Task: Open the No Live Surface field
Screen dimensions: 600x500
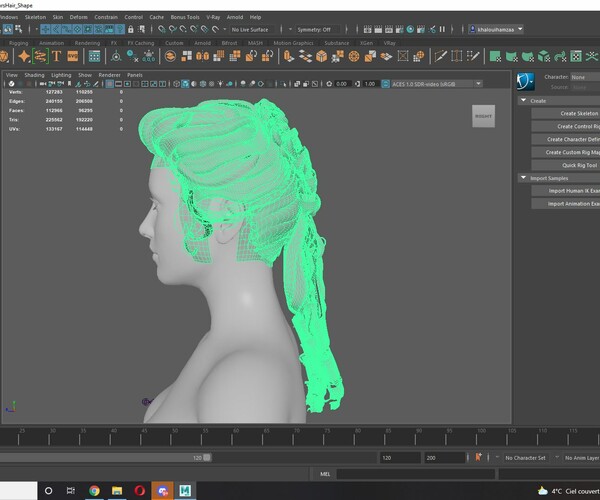Action: click(x=250, y=29)
